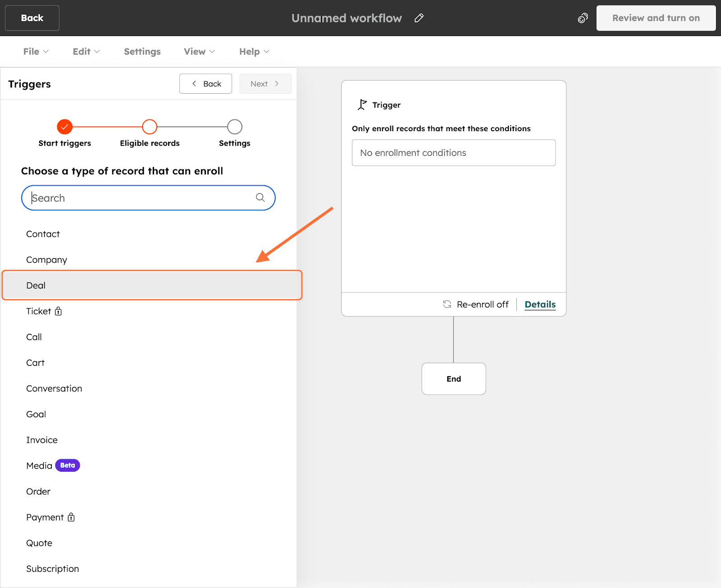Click the re-enroll refresh icon
Screen dimensions: 721x588
[x=447, y=304]
